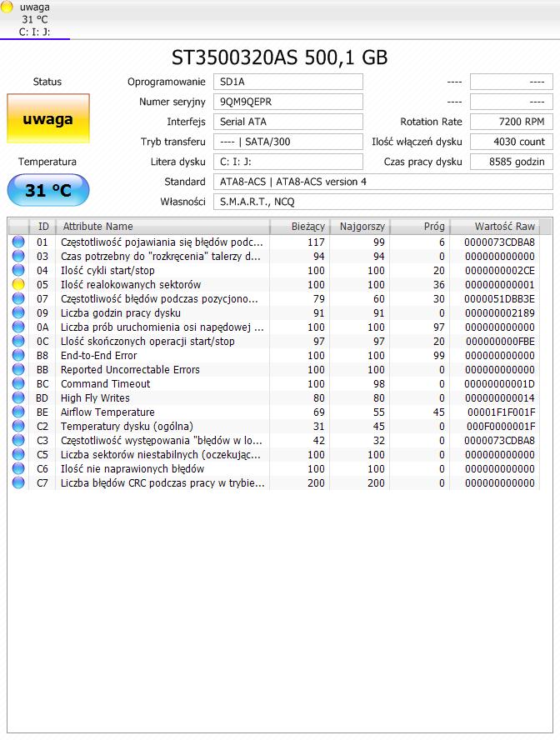Click the Rotation Rate 7200 RPM field
560x740 pixels.
(512, 122)
